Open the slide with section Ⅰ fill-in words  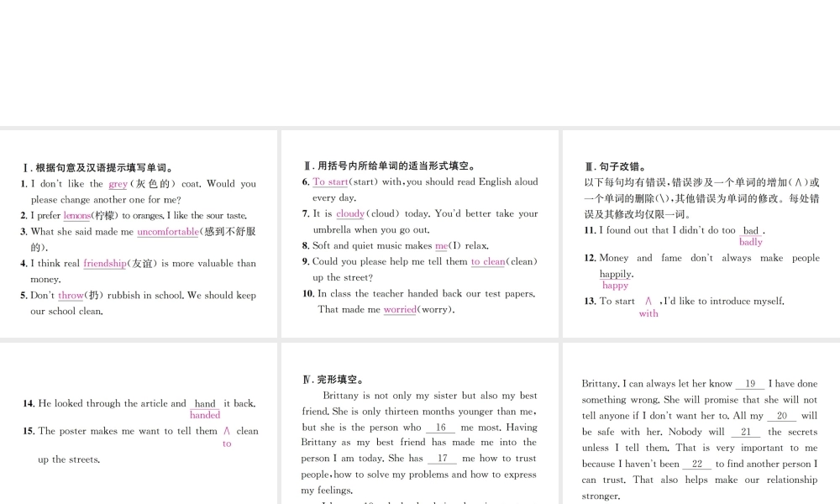139,234
